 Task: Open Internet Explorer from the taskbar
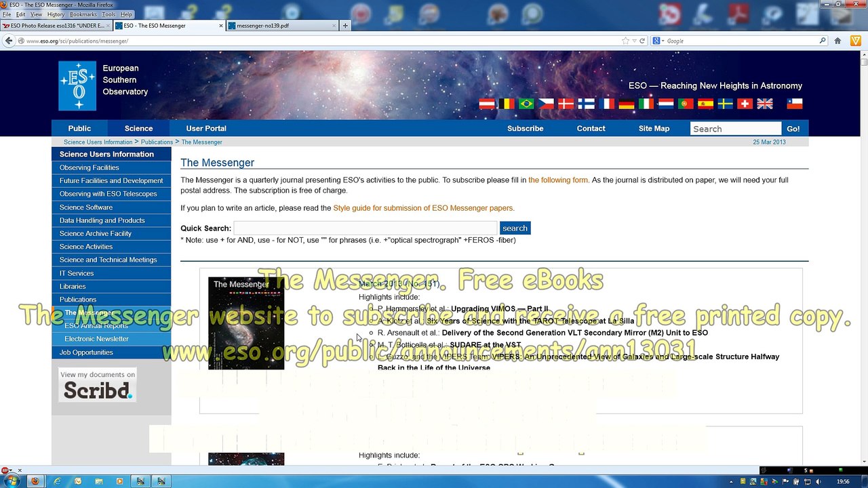[57, 481]
